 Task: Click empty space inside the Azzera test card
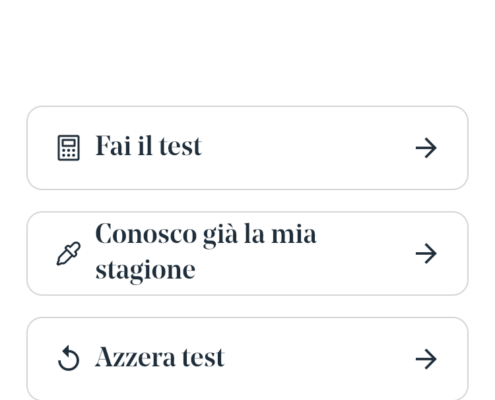point(317,359)
